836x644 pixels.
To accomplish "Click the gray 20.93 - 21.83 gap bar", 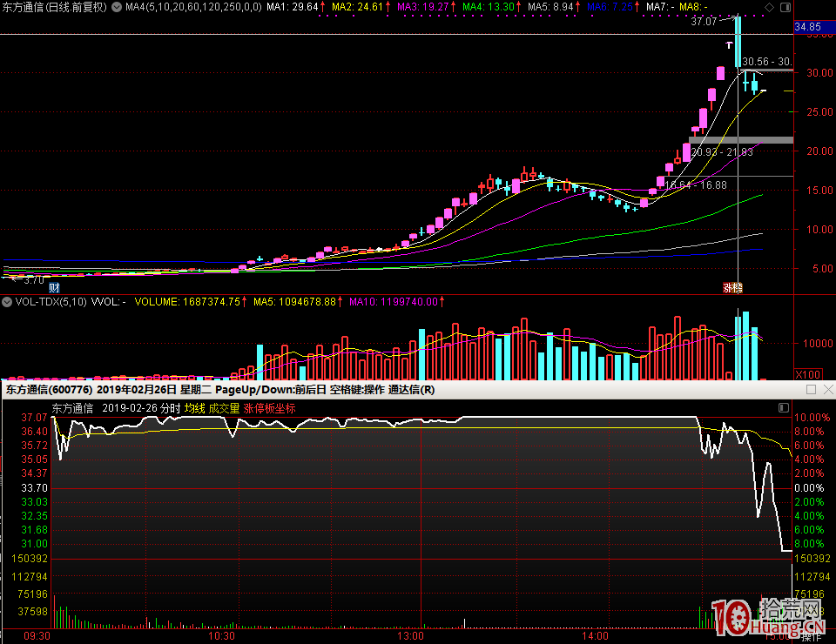I will (x=740, y=139).
